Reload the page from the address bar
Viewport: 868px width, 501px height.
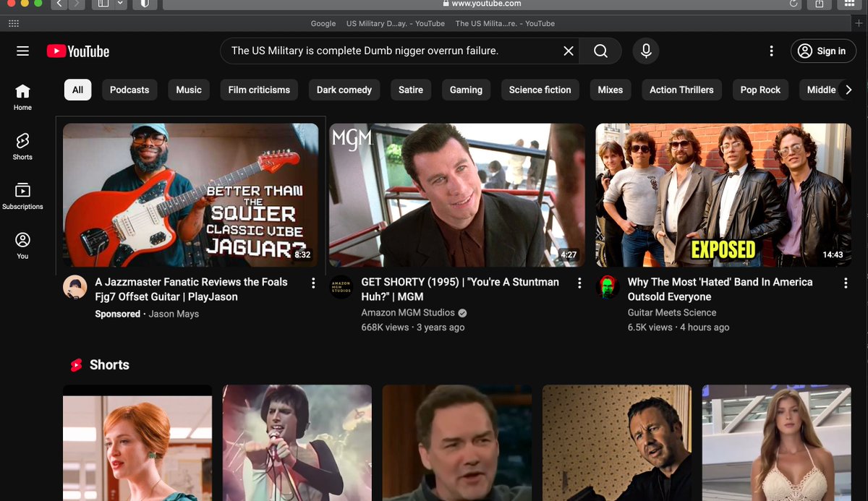coord(793,4)
